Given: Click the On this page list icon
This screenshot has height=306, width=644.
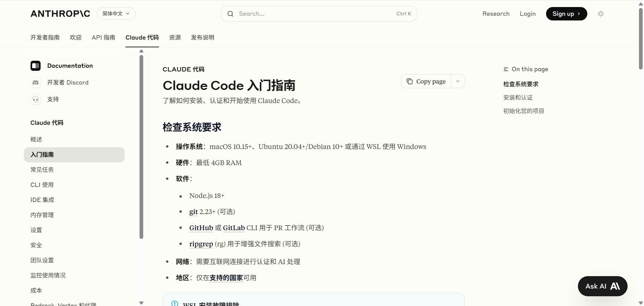Looking at the screenshot, I should [x=506, y=69].
